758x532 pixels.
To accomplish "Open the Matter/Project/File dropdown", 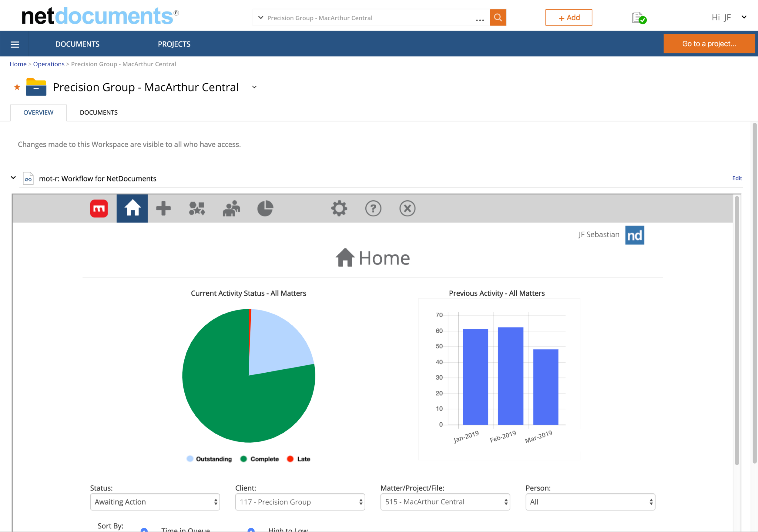I will tap(445, 502).
